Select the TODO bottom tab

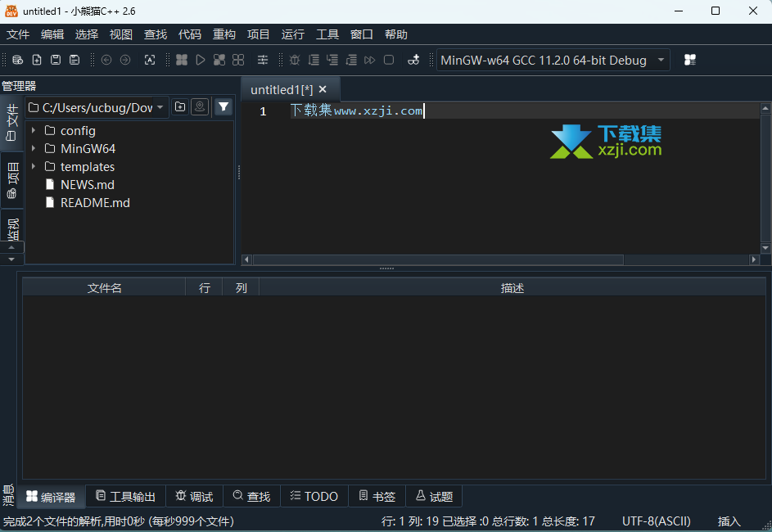click(314, 497)
